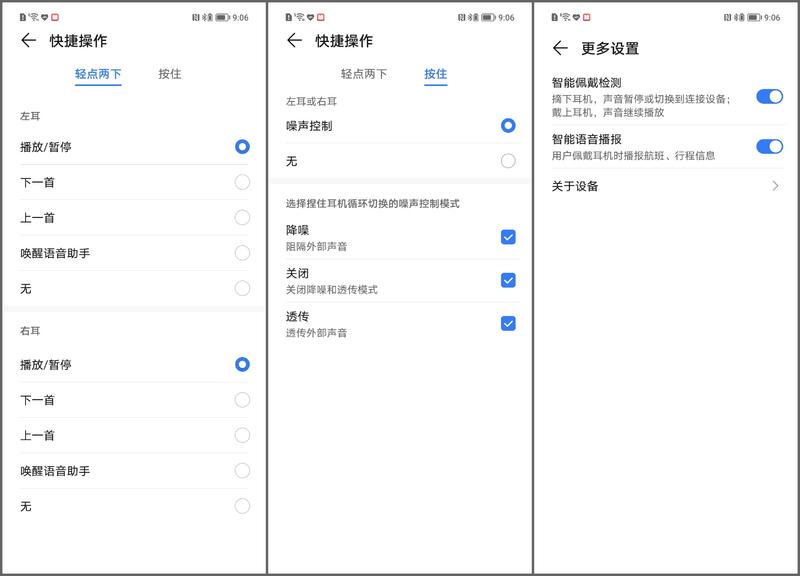Select 唤醒语音助手 radio for 左耳

(x=242, y=253)
